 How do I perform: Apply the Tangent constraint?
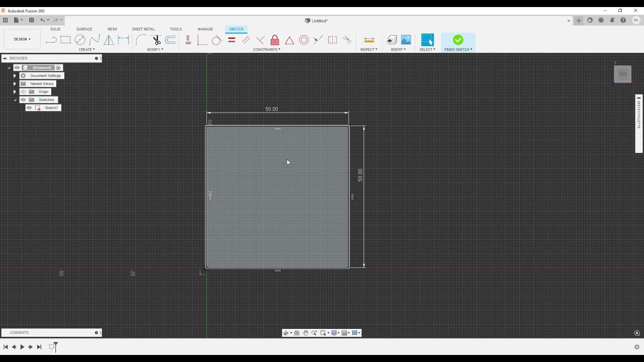pyautogui.click(x=217, y=40)
